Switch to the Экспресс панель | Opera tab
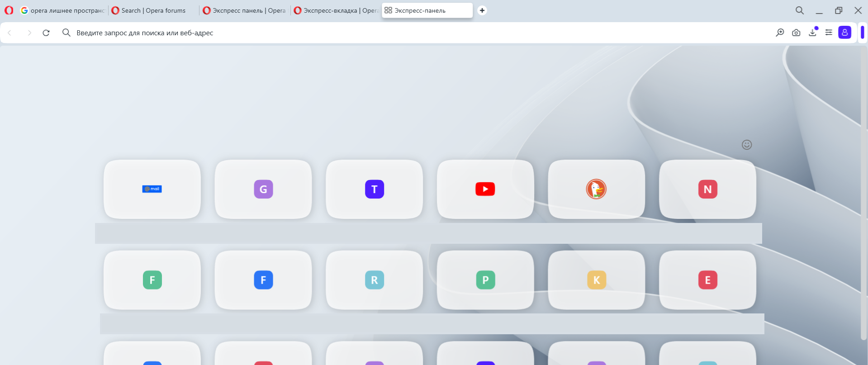This screenshot has width=868, height=365. pos(244,10)
